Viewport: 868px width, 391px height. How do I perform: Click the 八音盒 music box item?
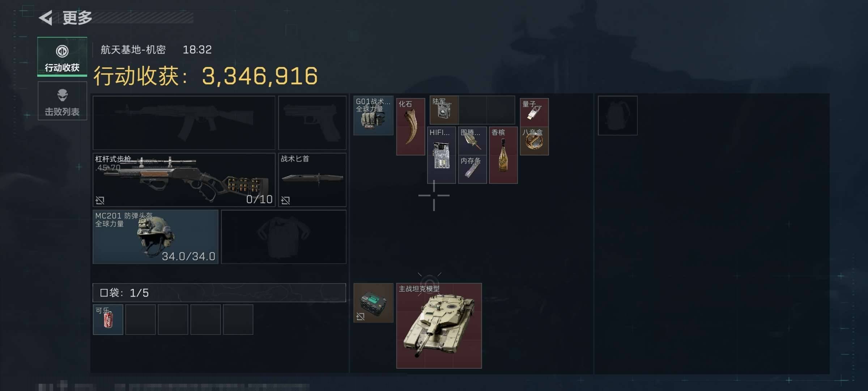click(534, 141)
